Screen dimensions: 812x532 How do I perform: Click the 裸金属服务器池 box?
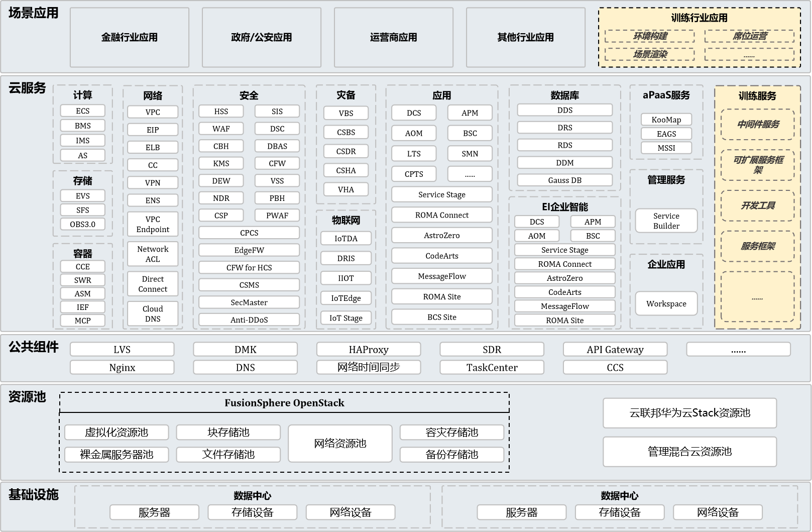point(117,455)
